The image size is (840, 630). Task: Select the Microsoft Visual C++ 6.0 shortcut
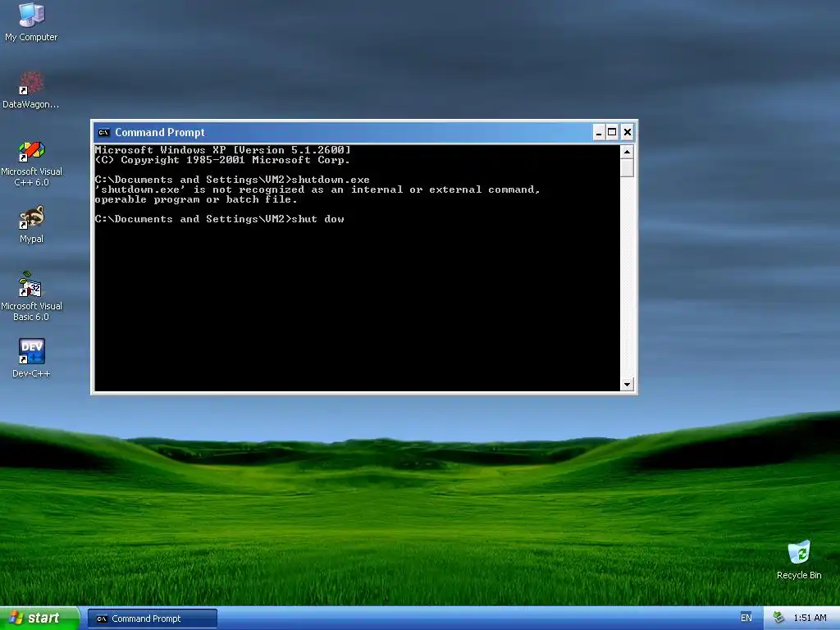click(x=31, y=163)
